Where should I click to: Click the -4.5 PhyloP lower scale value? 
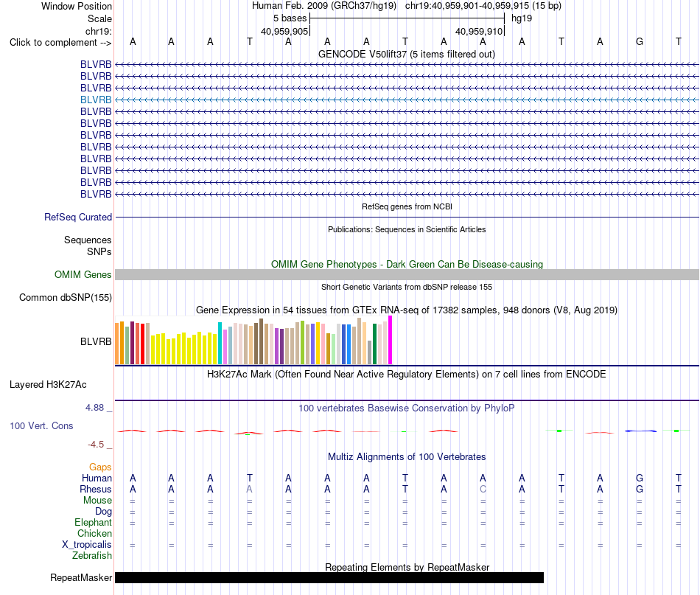tap(96, 445)
